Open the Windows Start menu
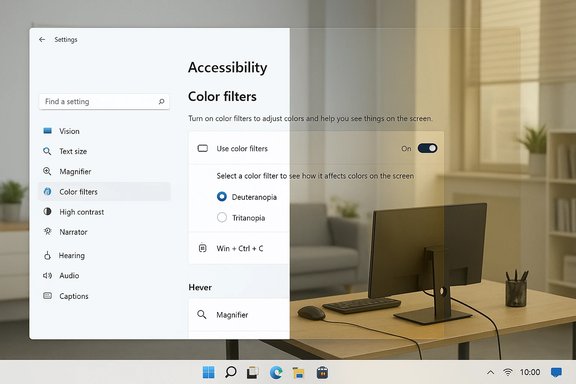This screenshot has height=384, width=576. [x=208, y=373]
